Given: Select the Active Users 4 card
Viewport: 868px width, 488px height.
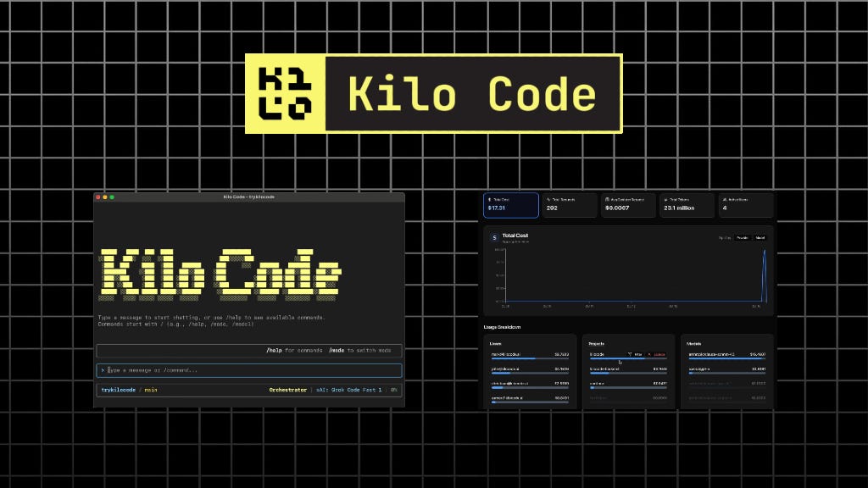Looking at the screenshot, I should [746, 205].
